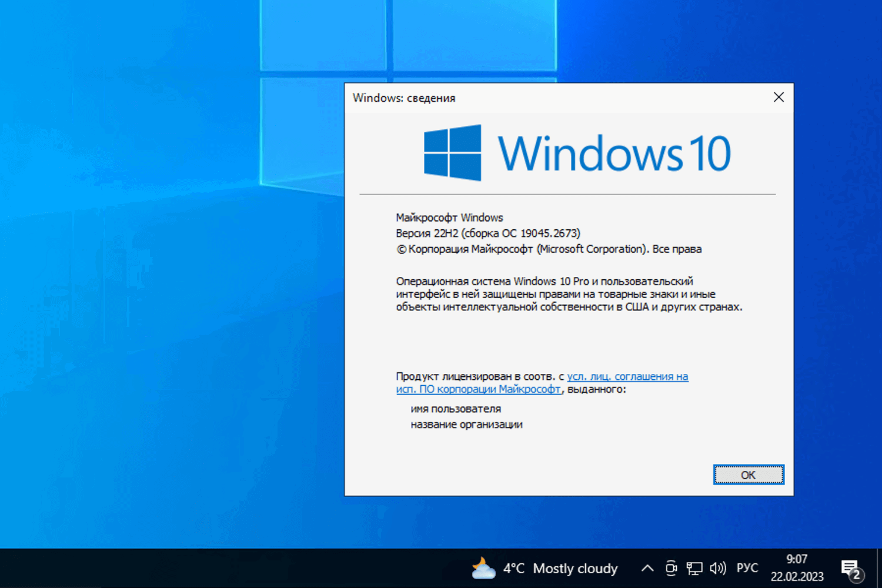Open weather panel via Mostly cloudy widget
The height and width of the screenshot is (588, 882).
pyautogui.click(x=575, y=568)
